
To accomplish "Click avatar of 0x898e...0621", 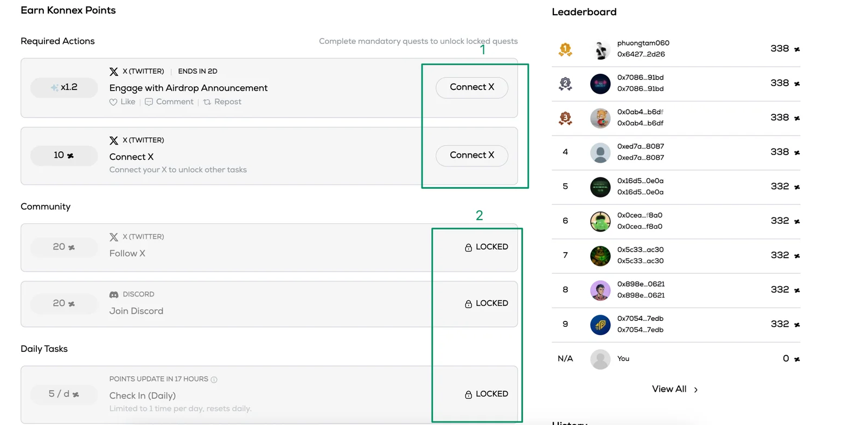I will [601, 291].
